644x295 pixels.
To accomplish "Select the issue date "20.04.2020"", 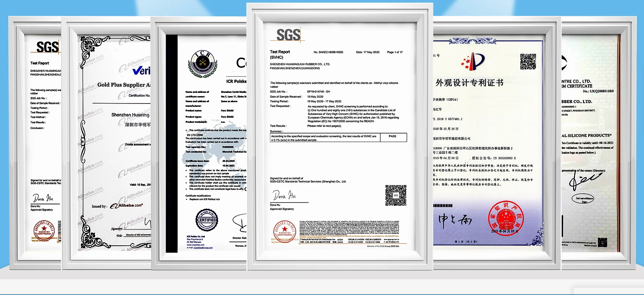I will (x=229, y=161).
